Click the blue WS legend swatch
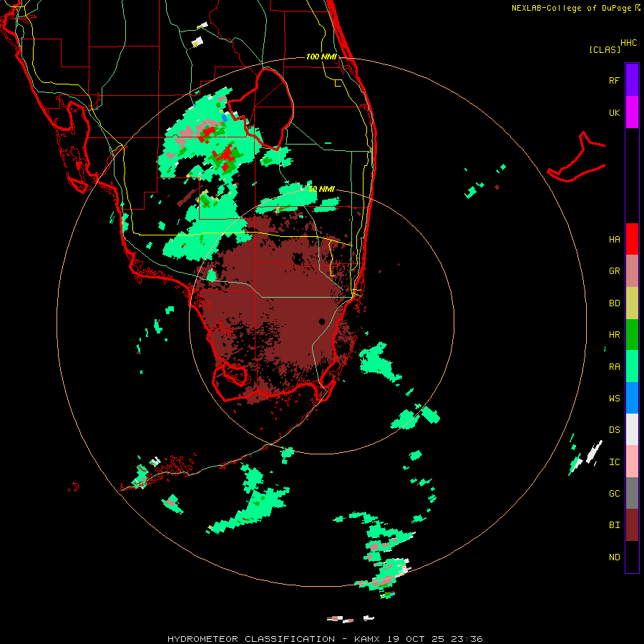644x644 pixels. click(632, 398)
